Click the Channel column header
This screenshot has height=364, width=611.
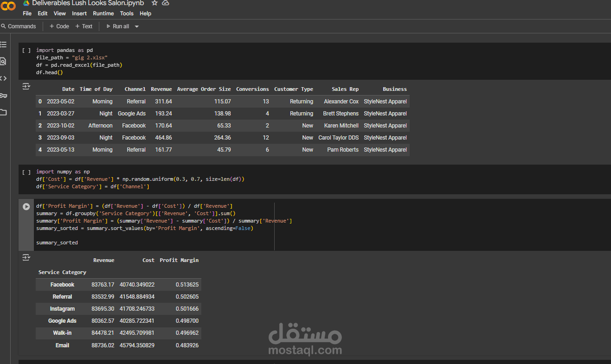pos(135,89)
